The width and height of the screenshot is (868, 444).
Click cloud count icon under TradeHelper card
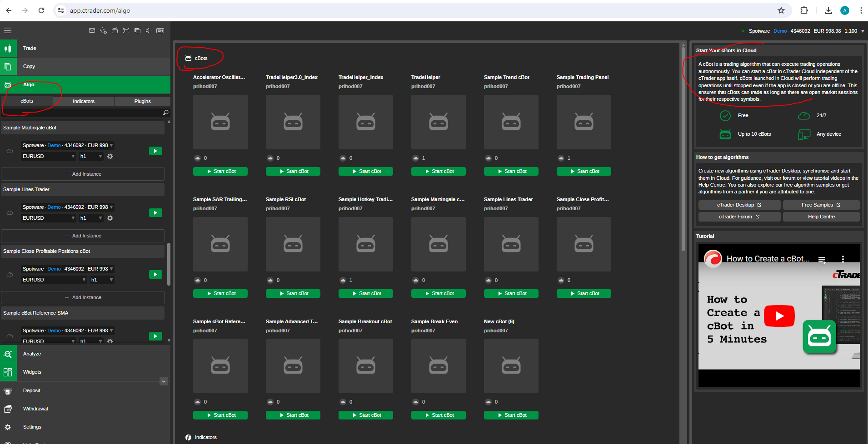coord(416,158)
